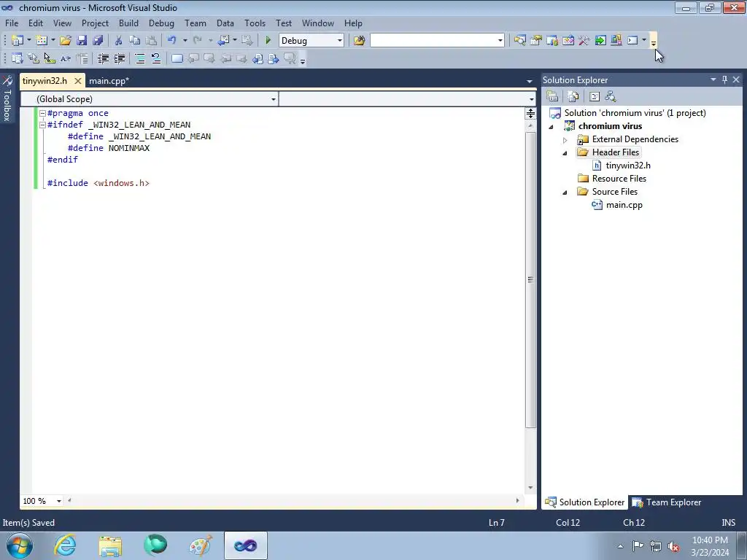Click the Solution Explorer Properties icon
This screenshot has height=560, width=747.
click(x=552, y=97)
